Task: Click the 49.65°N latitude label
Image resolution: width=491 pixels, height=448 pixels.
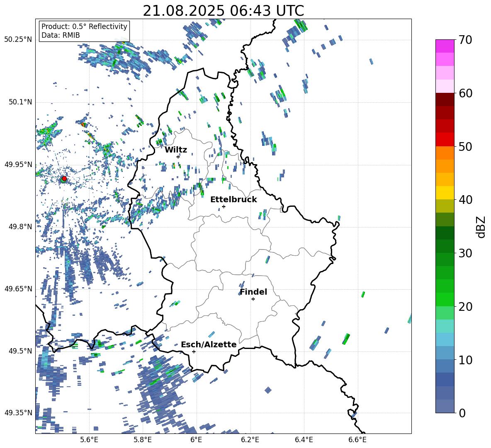Action: [x=18, y=289]
